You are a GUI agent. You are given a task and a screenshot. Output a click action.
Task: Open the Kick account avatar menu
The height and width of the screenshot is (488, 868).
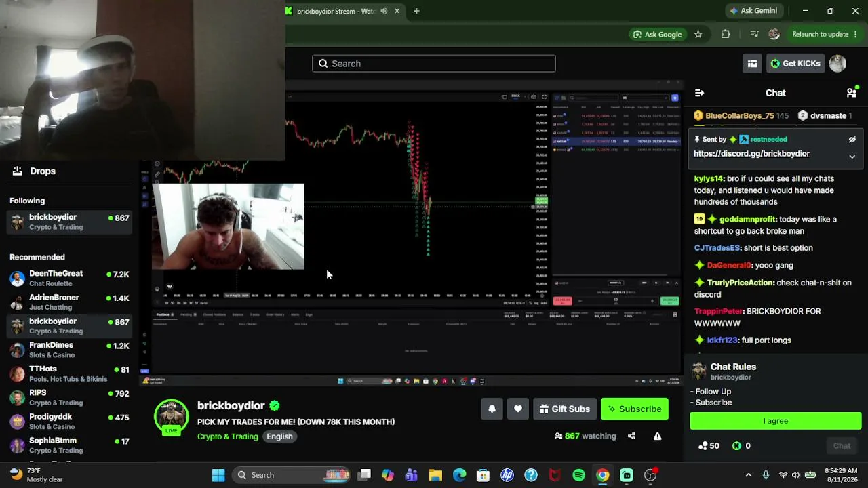[837, 64]
